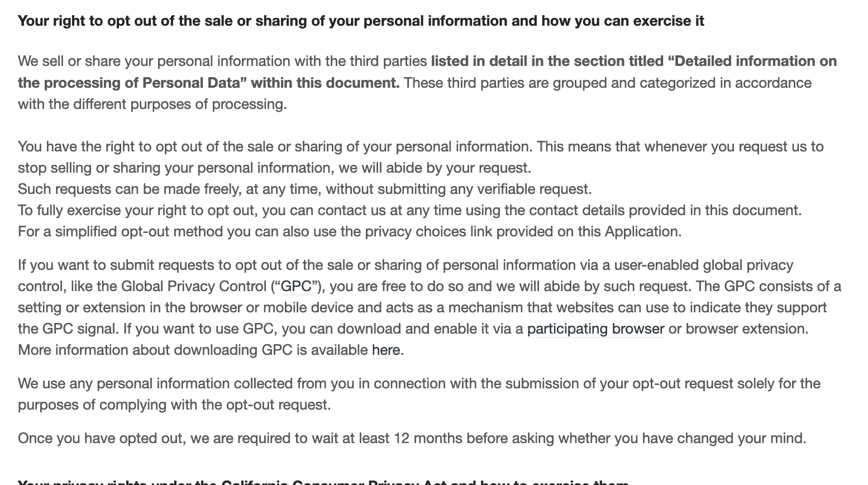Click the line "To fully exercise your right"

click(409, 211)
